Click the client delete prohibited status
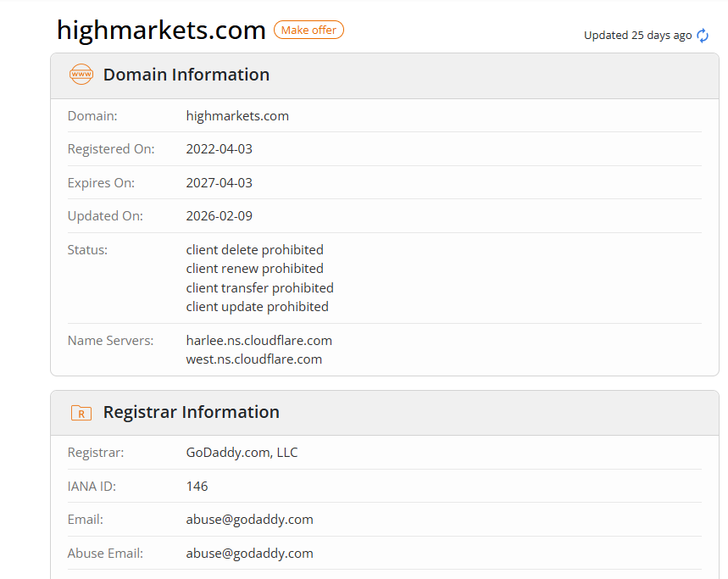The image size is (728, 579). 254,250
